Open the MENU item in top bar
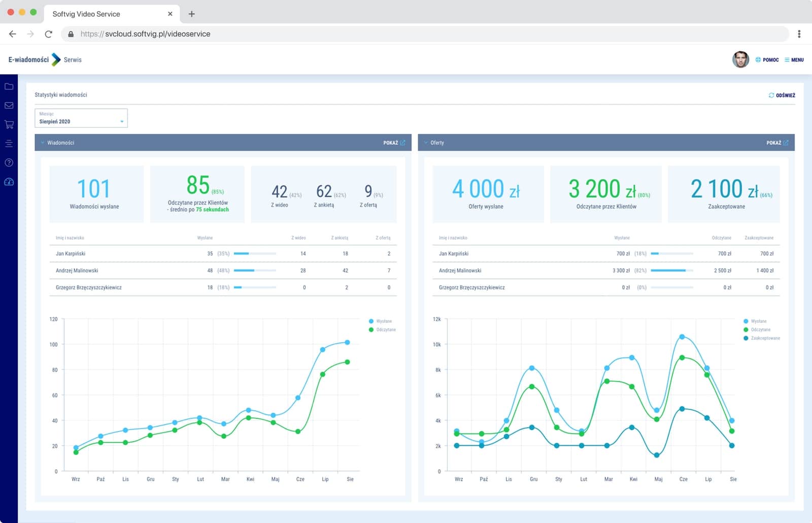The height and width of the screenshot is (523, 812). point(794,60)
